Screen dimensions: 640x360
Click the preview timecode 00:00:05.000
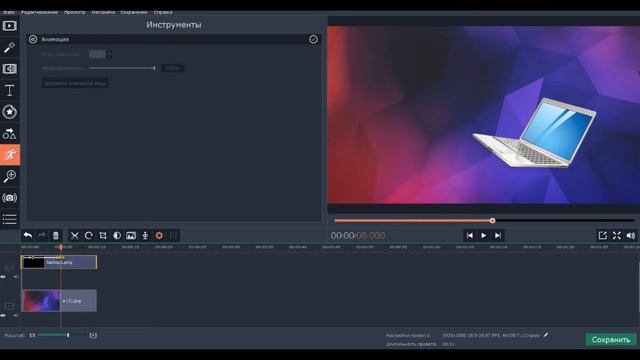coord(358,236)
